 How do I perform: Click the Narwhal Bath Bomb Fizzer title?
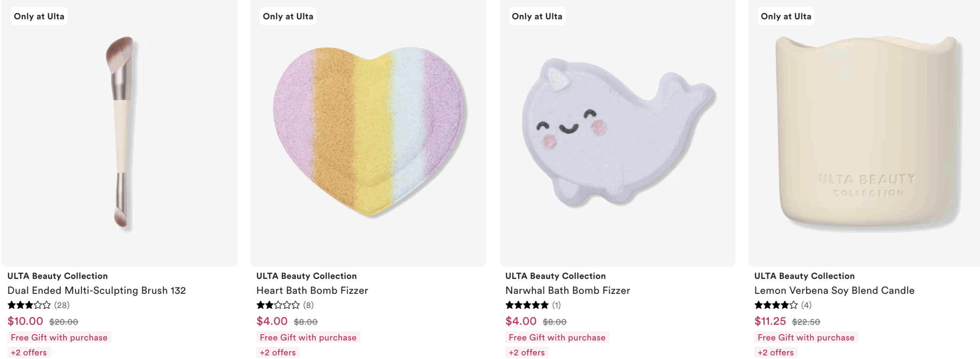tap(567, 290)
